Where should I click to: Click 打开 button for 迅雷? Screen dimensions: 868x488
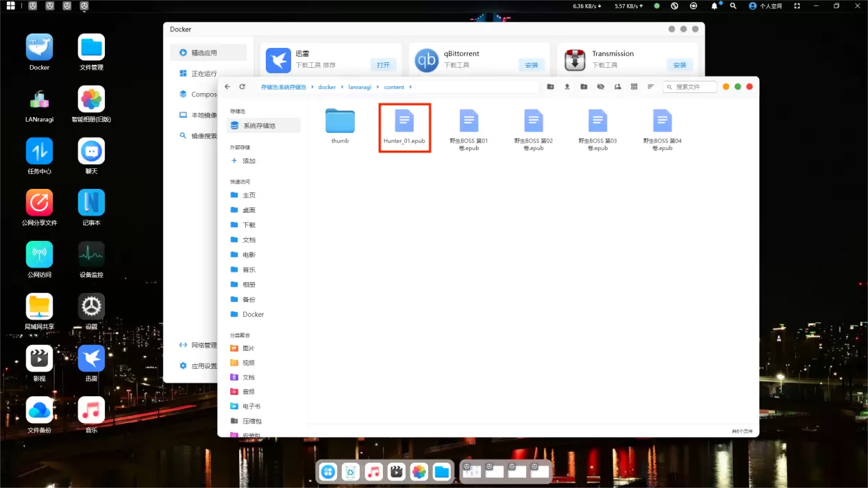[383, 65]
